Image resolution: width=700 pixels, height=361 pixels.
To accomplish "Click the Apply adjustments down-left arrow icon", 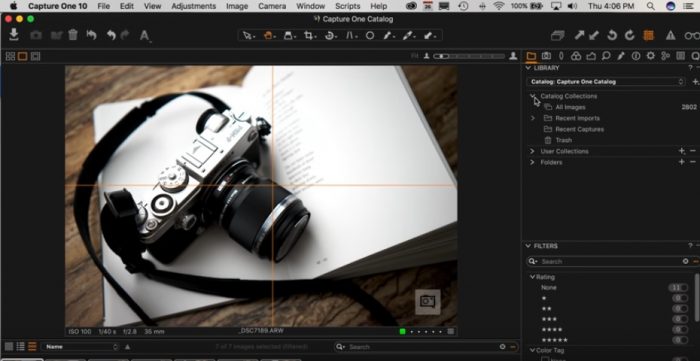I will 594,35.
